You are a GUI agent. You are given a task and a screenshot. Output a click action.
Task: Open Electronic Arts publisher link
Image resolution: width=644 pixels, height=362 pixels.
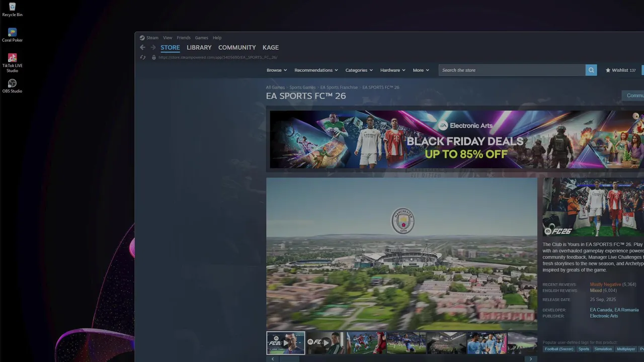point(604,316)
